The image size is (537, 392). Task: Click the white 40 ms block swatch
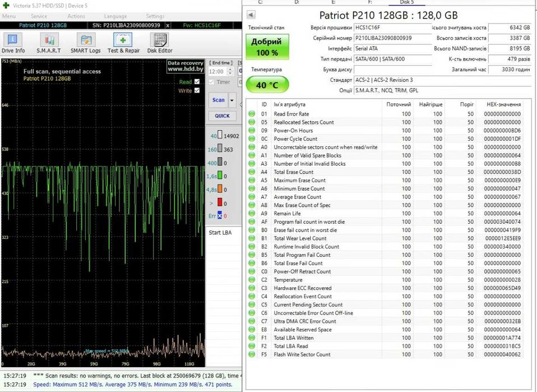pos(220,135)
